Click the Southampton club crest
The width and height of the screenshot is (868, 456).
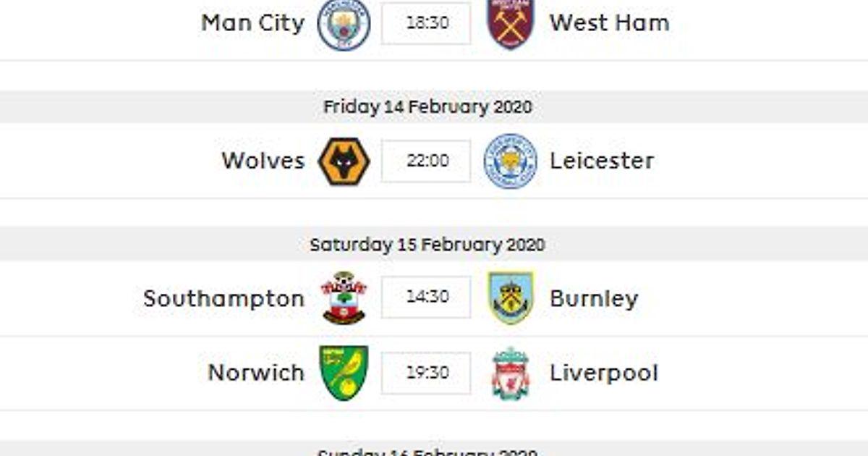click(x=344, y=297)
